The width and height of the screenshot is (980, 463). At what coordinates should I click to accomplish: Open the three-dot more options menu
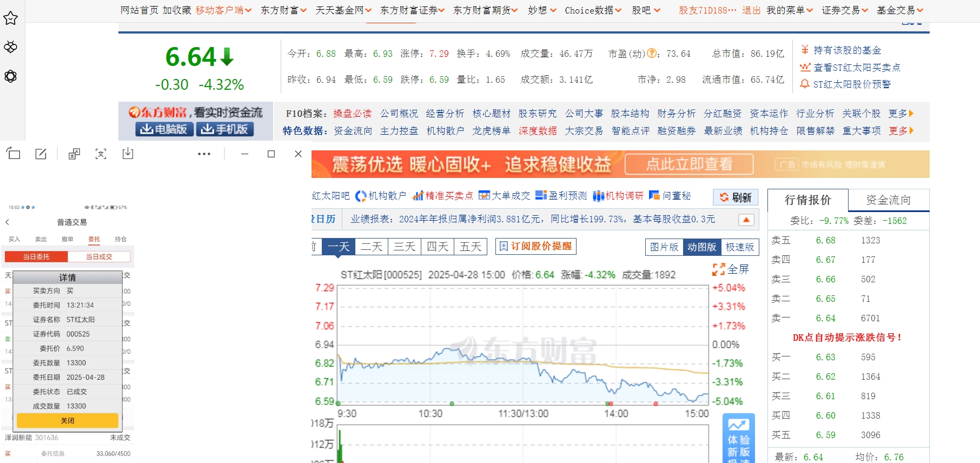click(204, 154)
